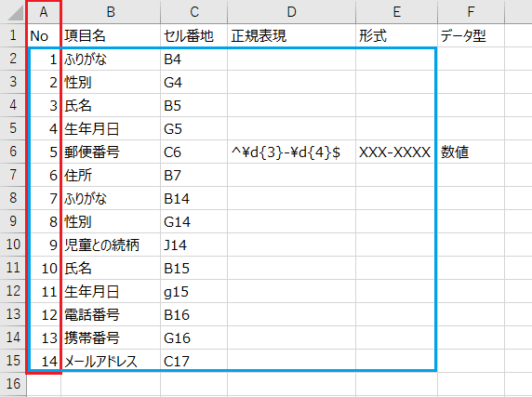Select the cell containing 'B16'
Viewport: 532px width, 397px height.
click(193, 314)
